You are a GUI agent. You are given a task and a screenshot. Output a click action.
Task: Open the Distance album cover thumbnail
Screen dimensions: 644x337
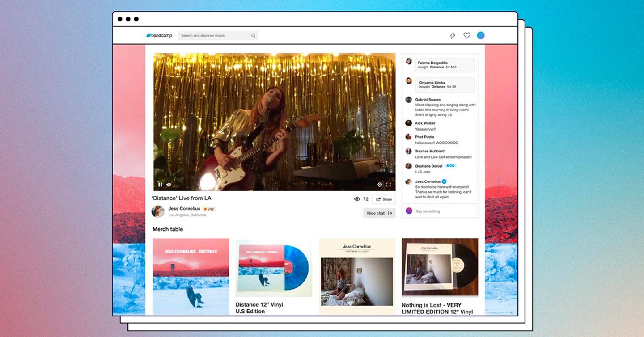(191, 276)
